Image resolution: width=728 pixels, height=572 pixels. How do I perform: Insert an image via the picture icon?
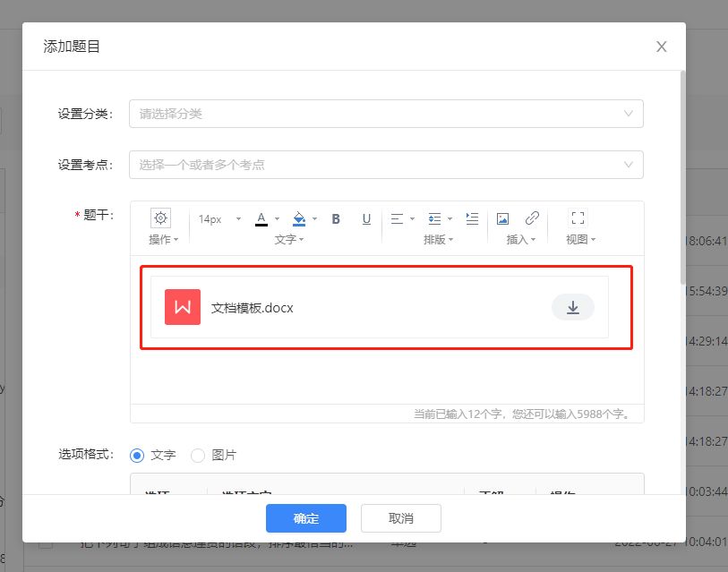(503, 218)
